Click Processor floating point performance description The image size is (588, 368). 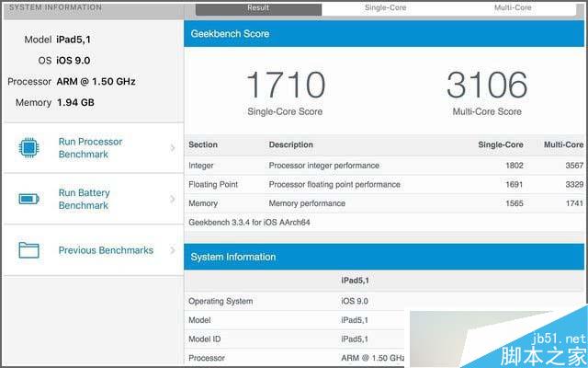[334, 185]
